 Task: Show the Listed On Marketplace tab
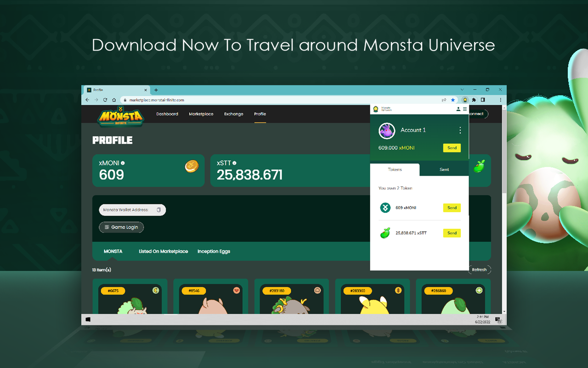click(x=164, y=251)
